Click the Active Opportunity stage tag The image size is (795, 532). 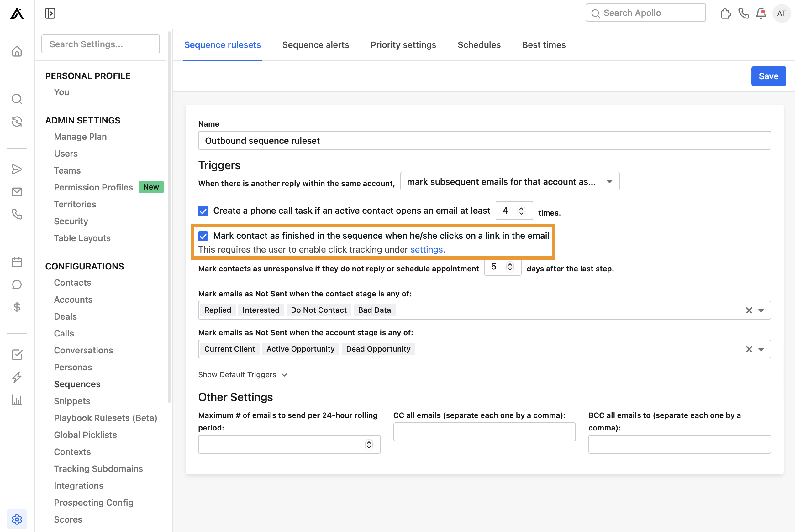point(300,349)
